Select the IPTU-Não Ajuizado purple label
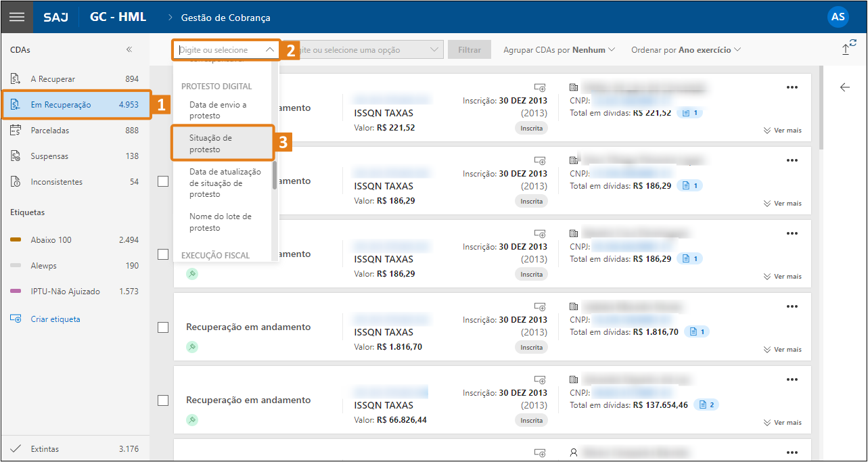The width and height of the screenshot is (868, 462). pos(65,292)
